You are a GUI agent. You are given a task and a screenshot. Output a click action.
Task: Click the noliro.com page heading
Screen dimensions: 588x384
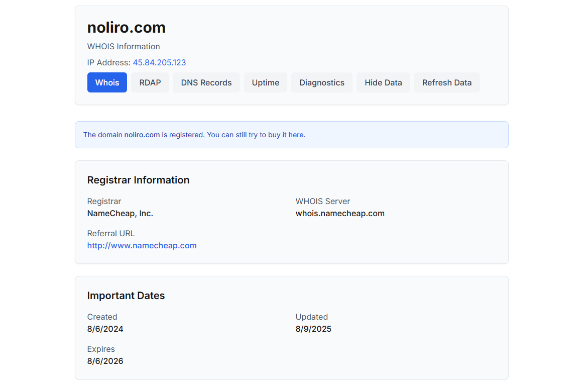click(126, 27)
